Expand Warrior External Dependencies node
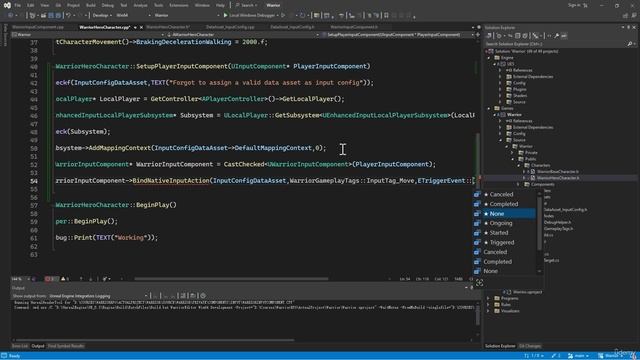This screenshot has width=640, height=360. [500, 127]
